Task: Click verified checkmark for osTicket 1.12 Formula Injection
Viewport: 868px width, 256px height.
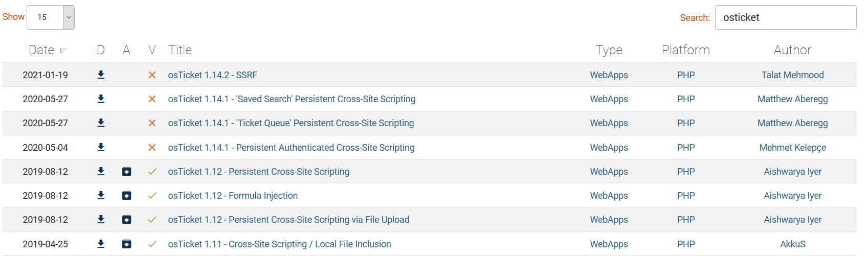Action: [152, 196]
